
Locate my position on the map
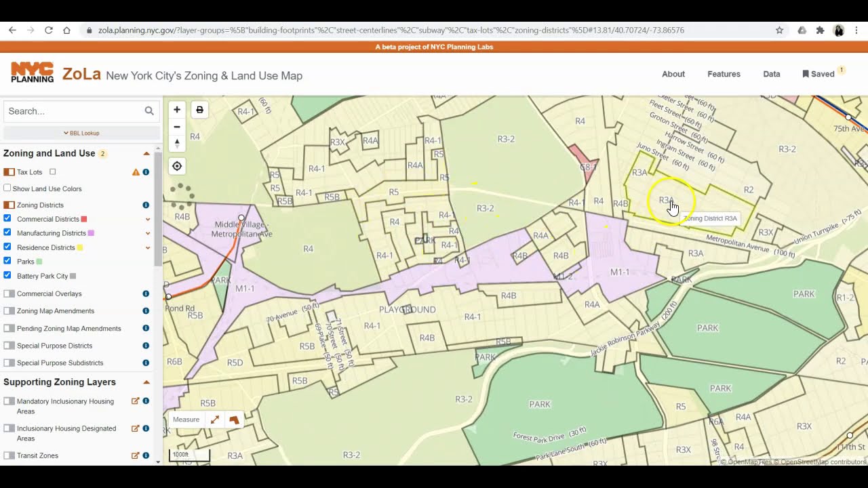coord(177,166)
